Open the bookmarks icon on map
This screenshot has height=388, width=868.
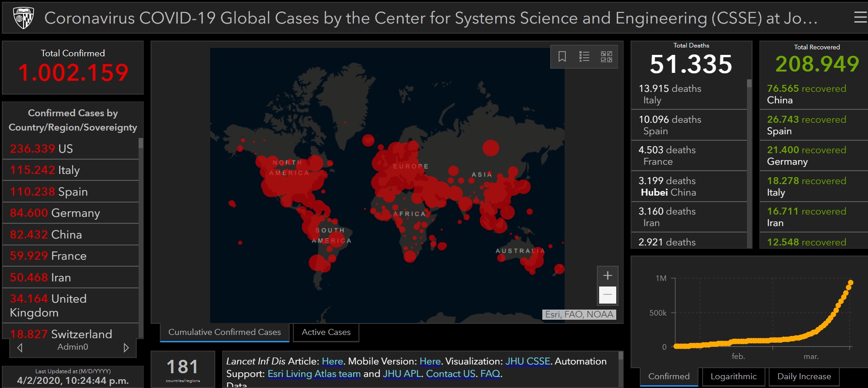tap(562, 57)
